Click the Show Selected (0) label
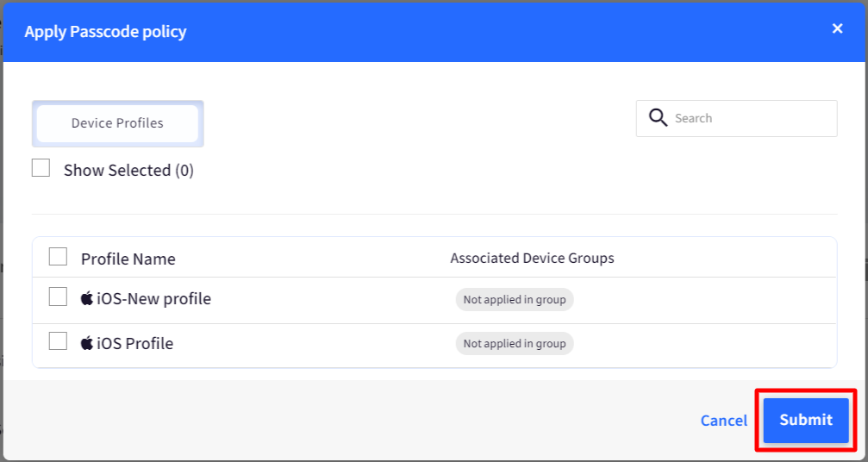The width and height of the screenshot is (868, 462). (x=128, y=171)
